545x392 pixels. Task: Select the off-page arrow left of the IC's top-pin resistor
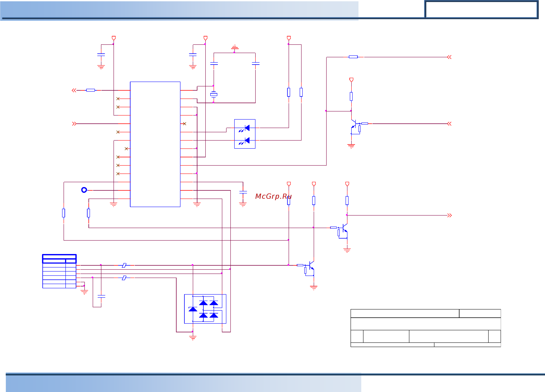74,90
